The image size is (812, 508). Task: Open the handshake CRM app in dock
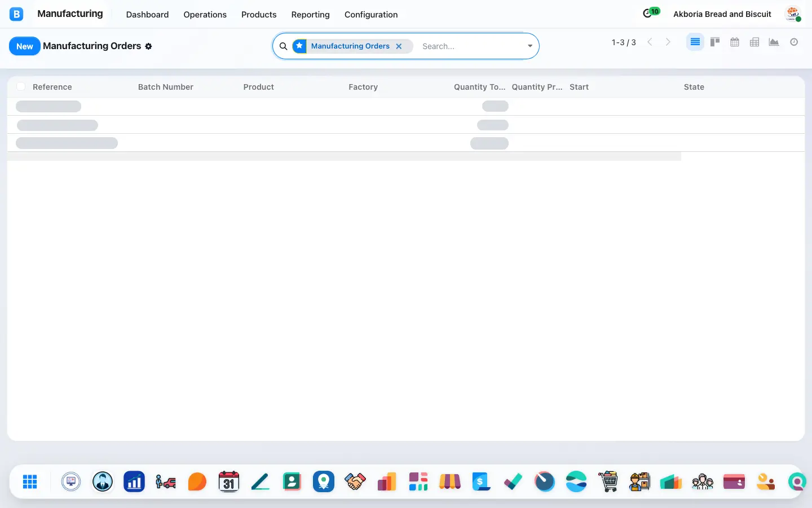tap(355, 481)
